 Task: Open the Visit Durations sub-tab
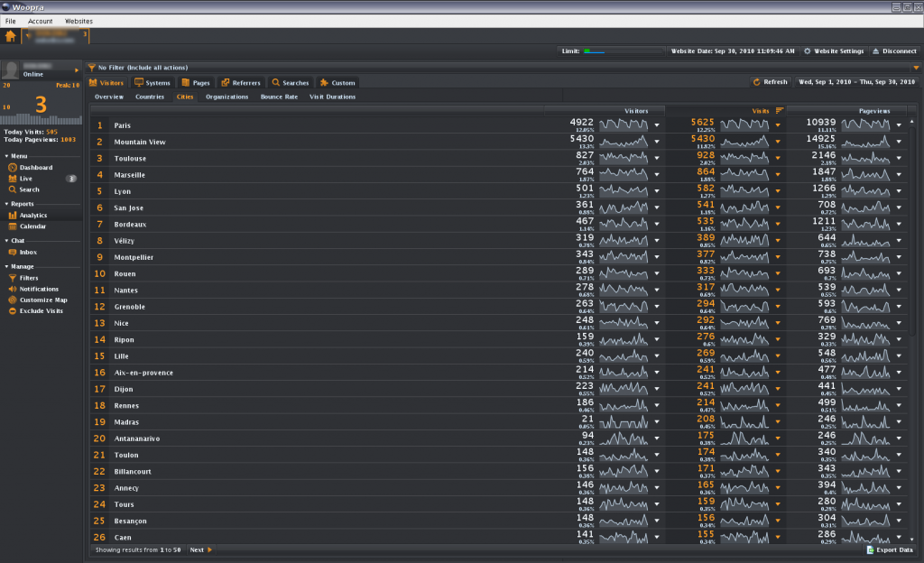332,97
